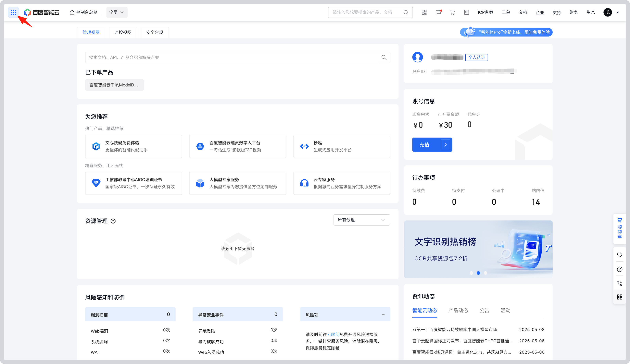Screen dimensions: 630x364
Task: Select the 产品动态 tab in 资讯动态
Action: [458, 310]
